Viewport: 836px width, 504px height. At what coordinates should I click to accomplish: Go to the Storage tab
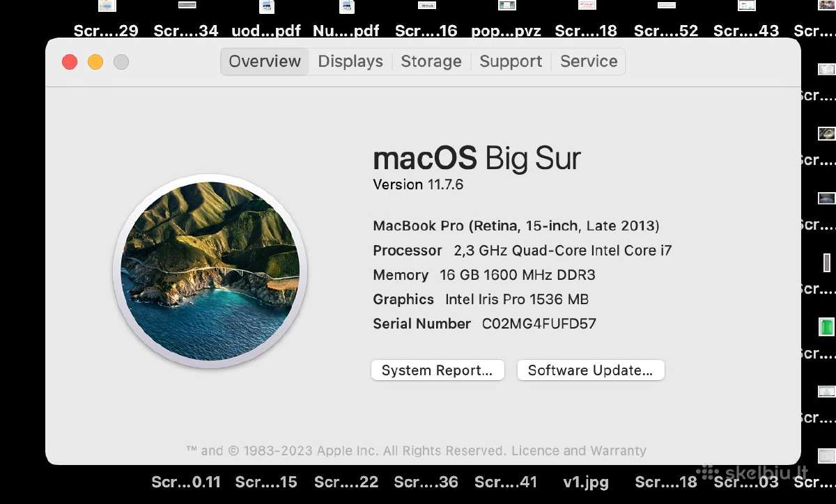(x=431, y=61)
